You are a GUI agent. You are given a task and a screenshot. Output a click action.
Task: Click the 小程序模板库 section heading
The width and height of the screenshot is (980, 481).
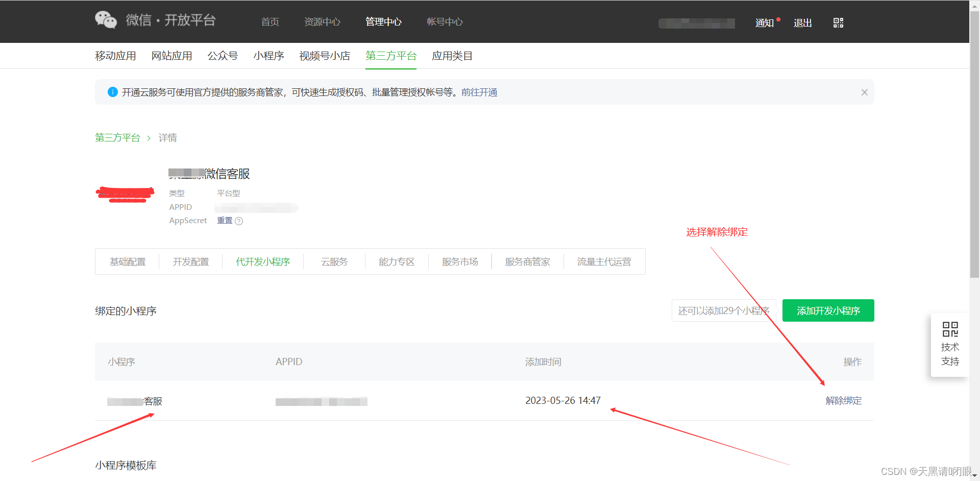pyautogui.click(x=126, y=465)
